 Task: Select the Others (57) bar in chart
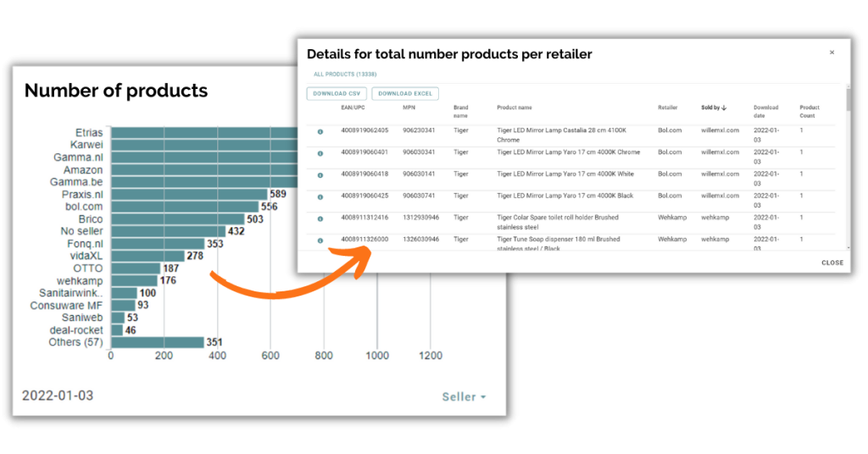click(157, 342)
